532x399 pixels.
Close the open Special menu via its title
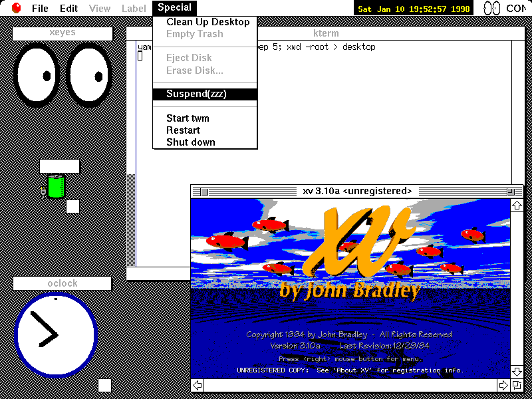[x=174, y=8]
